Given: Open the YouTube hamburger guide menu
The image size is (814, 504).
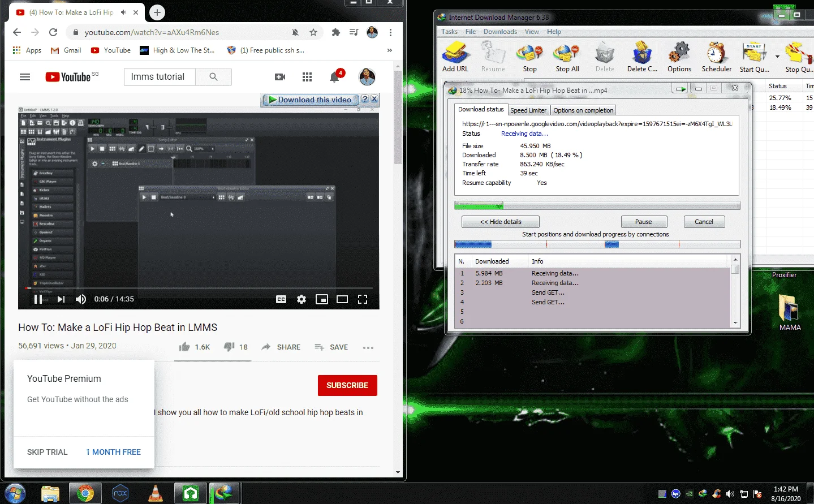Looking at the screenshot, I should click(x=25, y=77).
